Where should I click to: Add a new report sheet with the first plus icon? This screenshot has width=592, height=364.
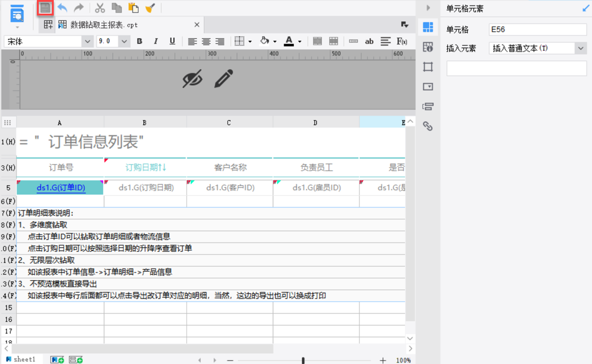tap(57, 360)
